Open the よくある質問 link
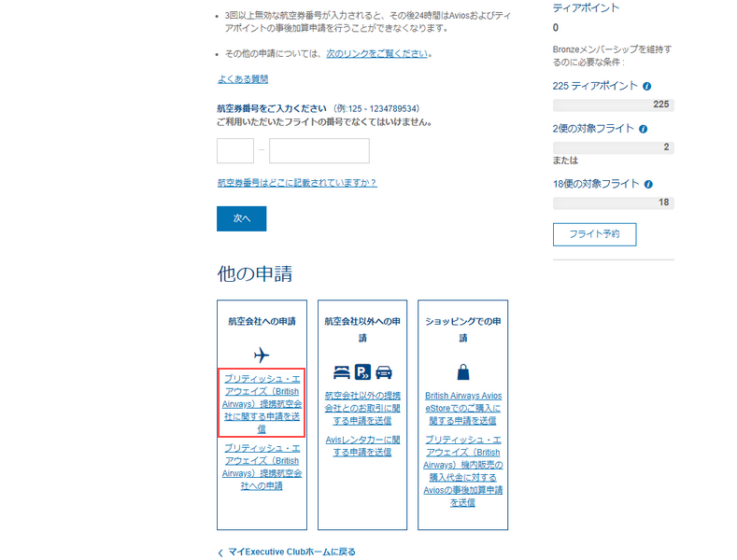The height and width of the screenshot is (560, 737). pos(243,79)
